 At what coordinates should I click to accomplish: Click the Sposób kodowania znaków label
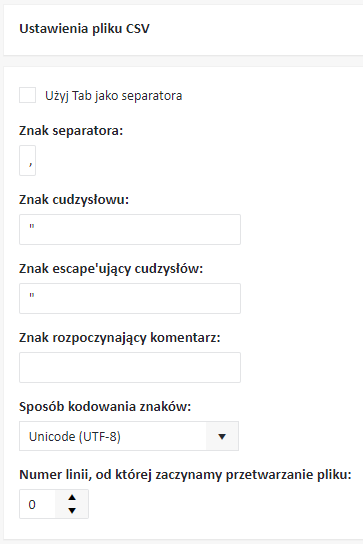(x=105, y=406)
